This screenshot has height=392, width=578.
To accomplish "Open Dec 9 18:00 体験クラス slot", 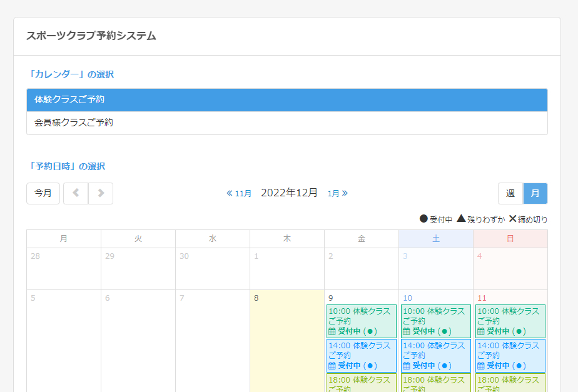I will 361,383.
